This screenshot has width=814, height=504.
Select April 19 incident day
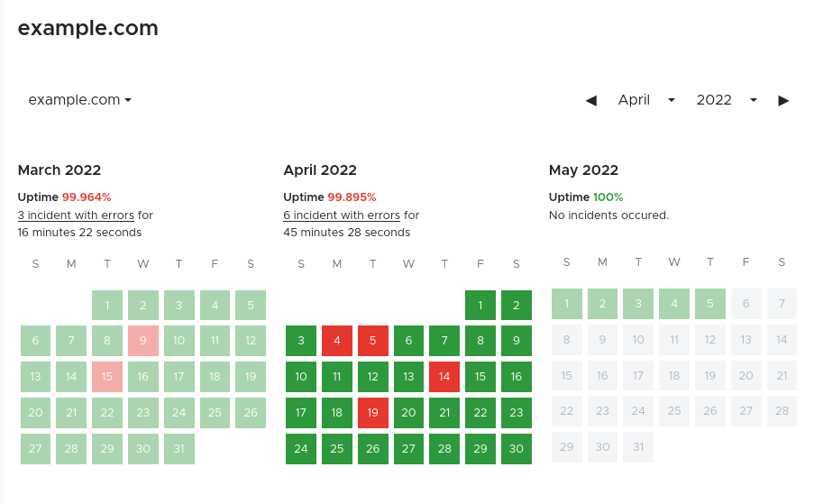point(373,413)
